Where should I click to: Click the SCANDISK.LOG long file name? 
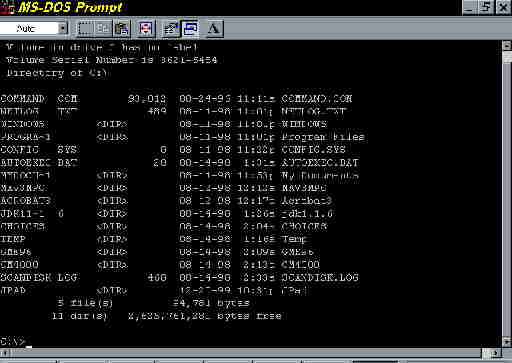pos(320,277)
